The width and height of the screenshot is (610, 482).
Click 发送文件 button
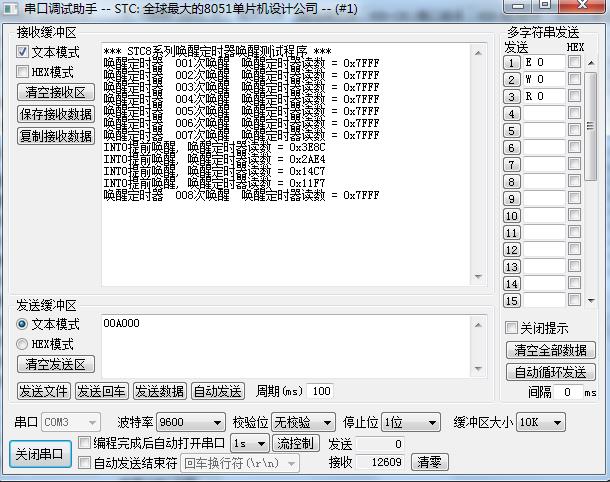point(44,391)
